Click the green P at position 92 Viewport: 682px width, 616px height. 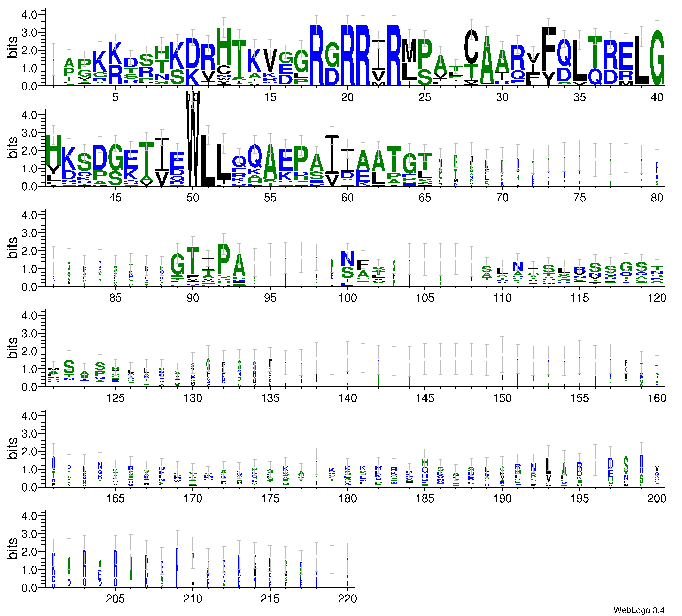tap(224, 259)
